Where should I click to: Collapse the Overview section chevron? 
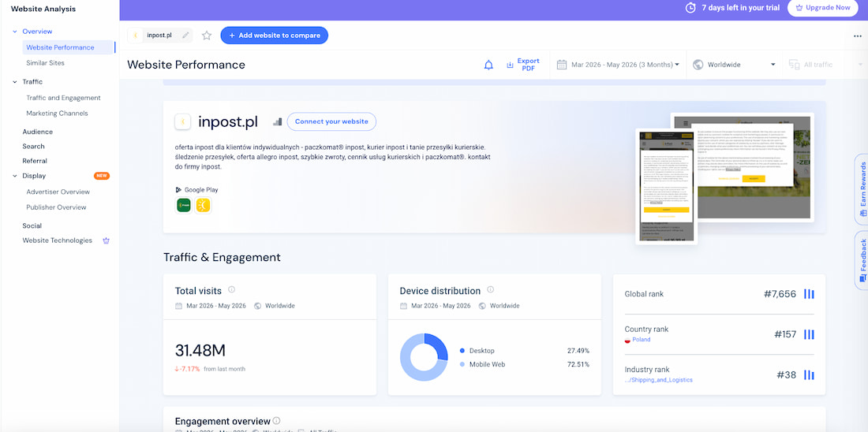pyautogui.click(x=15, y=32)
